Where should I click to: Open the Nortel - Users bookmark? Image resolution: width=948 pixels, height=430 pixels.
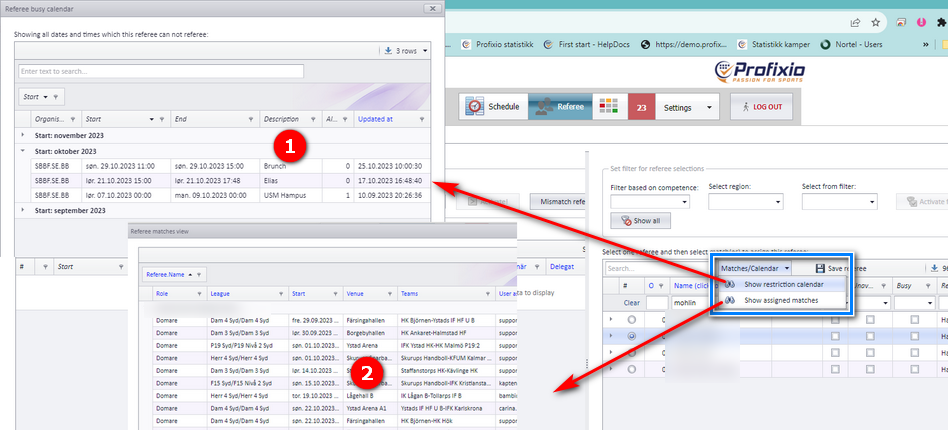pyautogui.click(x=851, y=44)
